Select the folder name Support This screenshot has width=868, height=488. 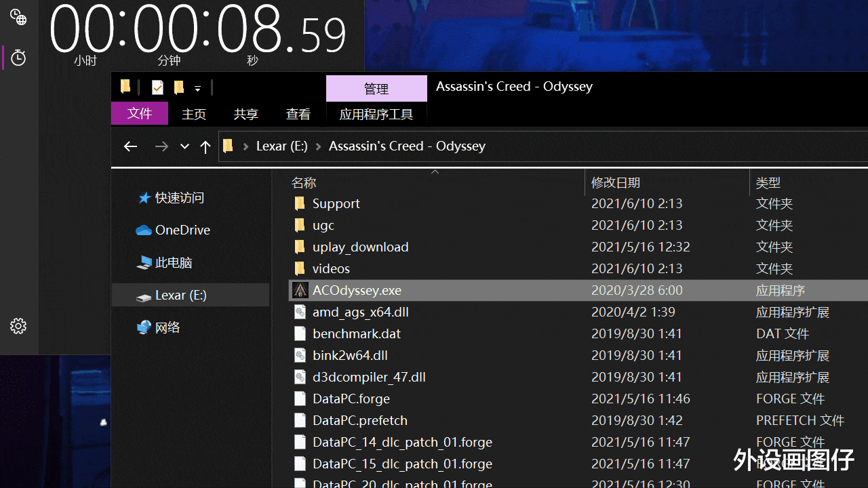pyautogui.click(x=336, y=203)
